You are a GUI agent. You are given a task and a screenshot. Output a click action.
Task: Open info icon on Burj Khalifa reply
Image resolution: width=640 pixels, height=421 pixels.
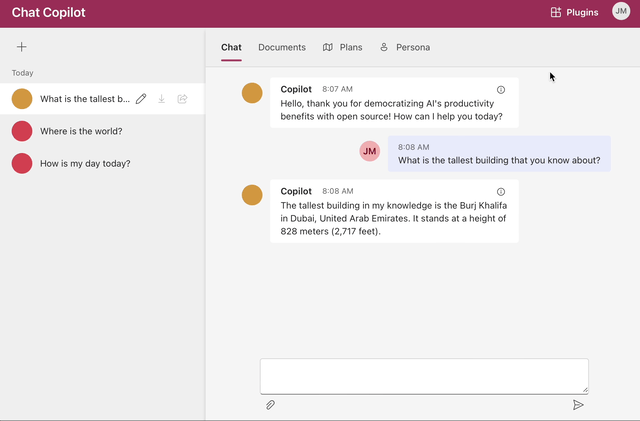pos(501,191)
